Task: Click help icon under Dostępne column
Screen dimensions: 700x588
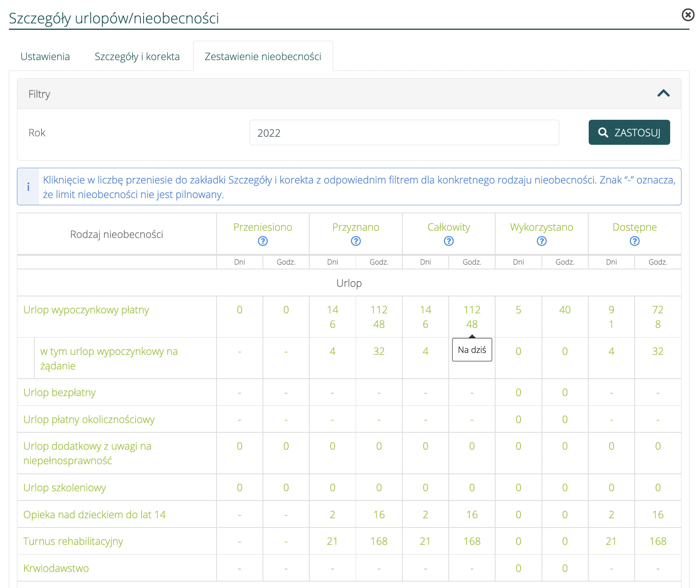Action: (634, 241)
